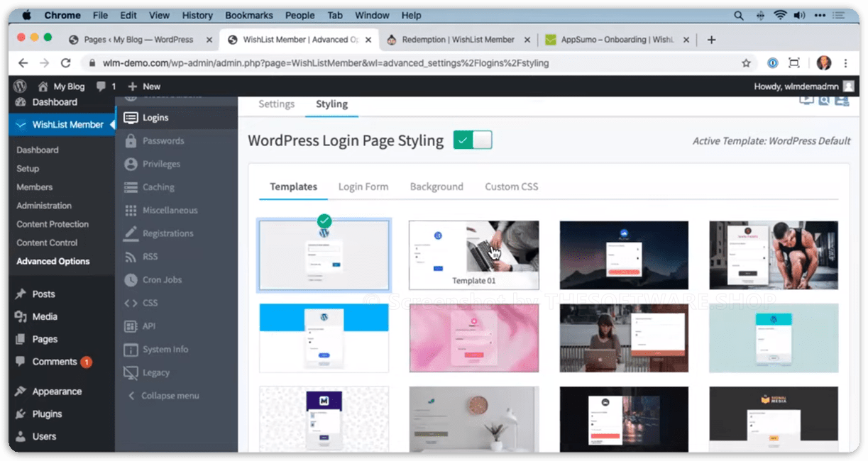Select the Styling tab
Screen dimensions: 868x461
[x=331, y=104]
